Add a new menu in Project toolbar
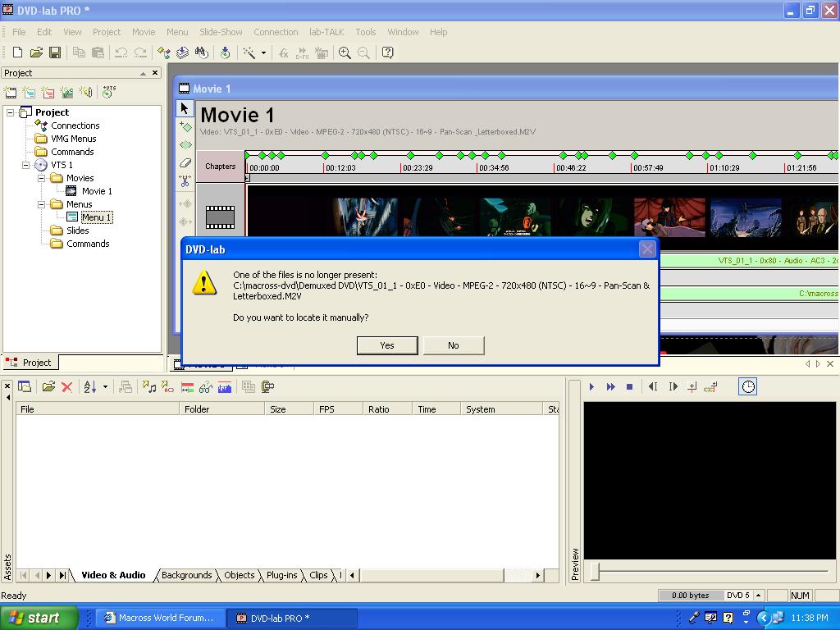This screenshot has height=630, width=840. click(29, 92)
